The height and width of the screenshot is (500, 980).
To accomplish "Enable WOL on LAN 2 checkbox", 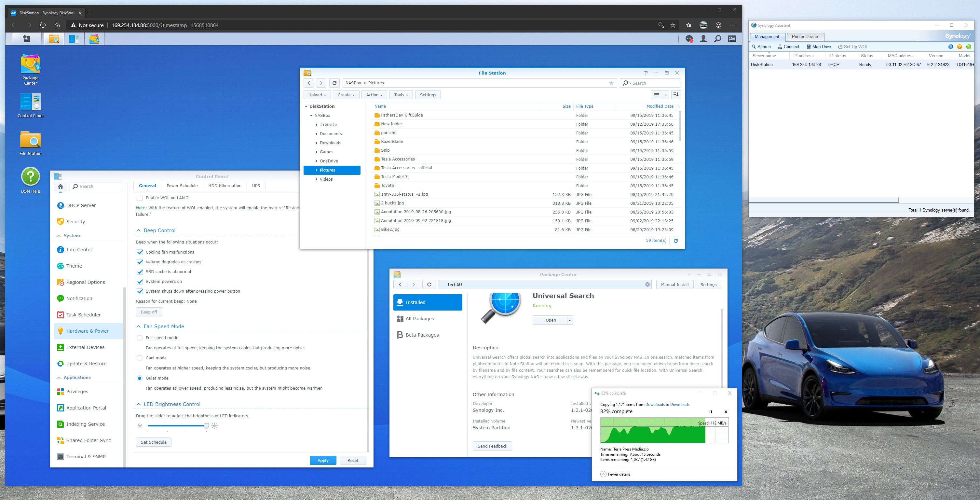I will pos(140,198).
